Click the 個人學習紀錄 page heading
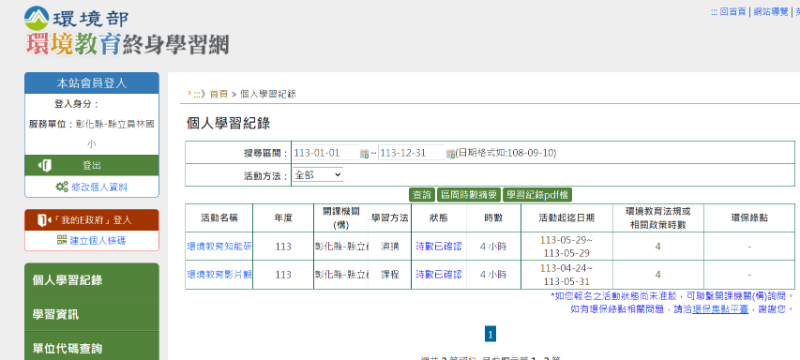This screenshot has width=800, height=360. pyautogui.click(x=228, y=123)
